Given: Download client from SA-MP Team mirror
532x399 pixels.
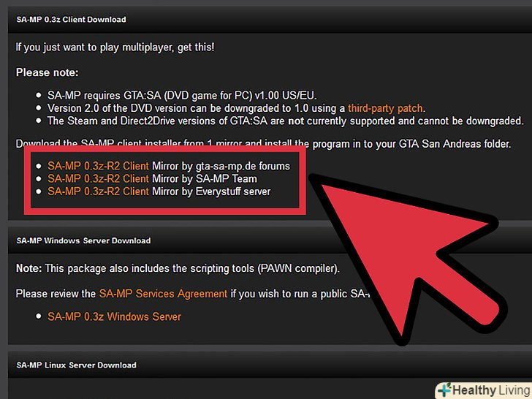Looking at the screenshot, I should click(x=98, y=178).
